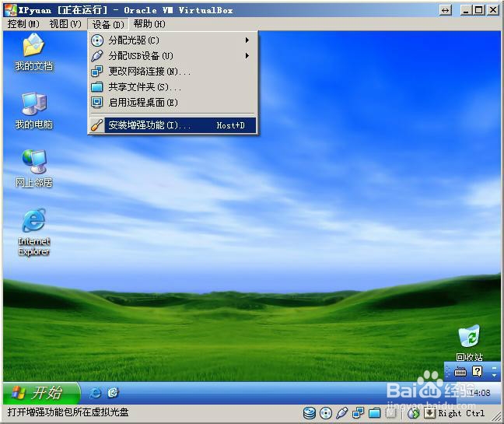Image resolution: width=504 pixels, height=424 pixels.
Task: Click the keyboard capture arrow indicator
Action: pyautogui.click(x=430, y=413)
